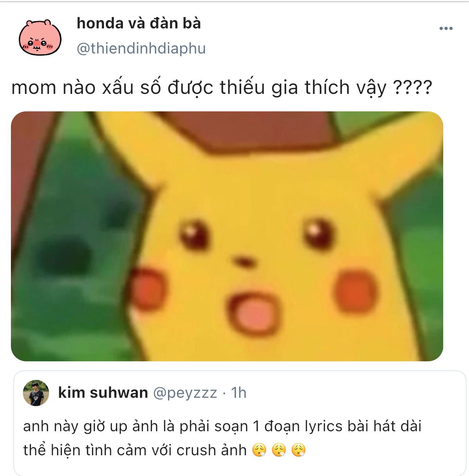Open the three-dot more options menu
469x476 pixels.
coord(446,28)
